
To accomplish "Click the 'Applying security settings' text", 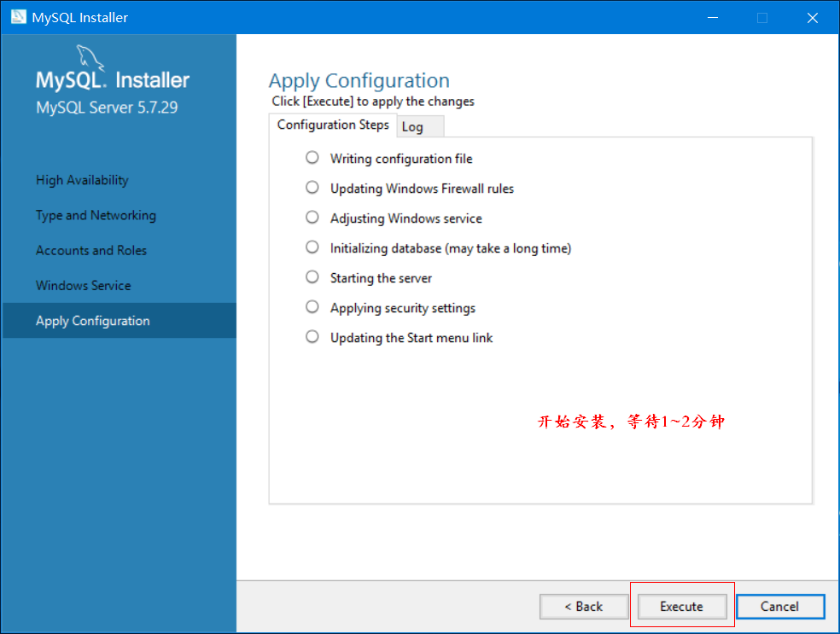I will (403, 308).
